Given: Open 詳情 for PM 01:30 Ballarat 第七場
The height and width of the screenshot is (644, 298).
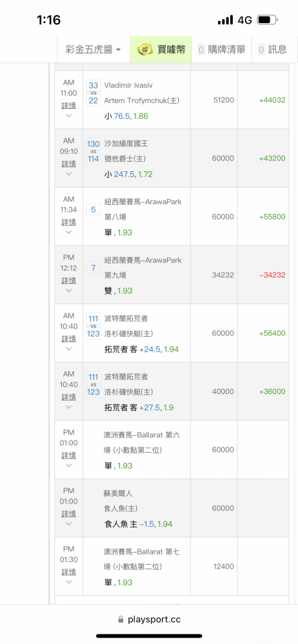Looking at the screenshot, I should point(69,572).
